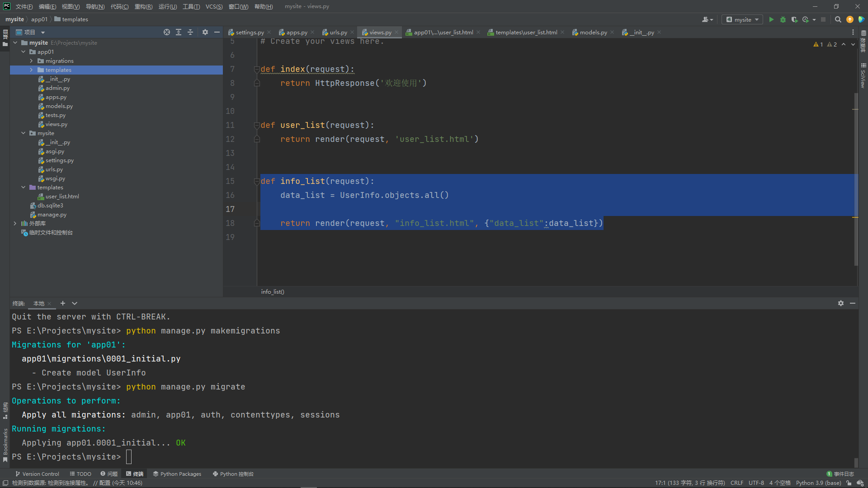The height and width of the screenshot is (488, 868).
Task: Select db.sqlite3 in project tree
Action: [50, 206]
